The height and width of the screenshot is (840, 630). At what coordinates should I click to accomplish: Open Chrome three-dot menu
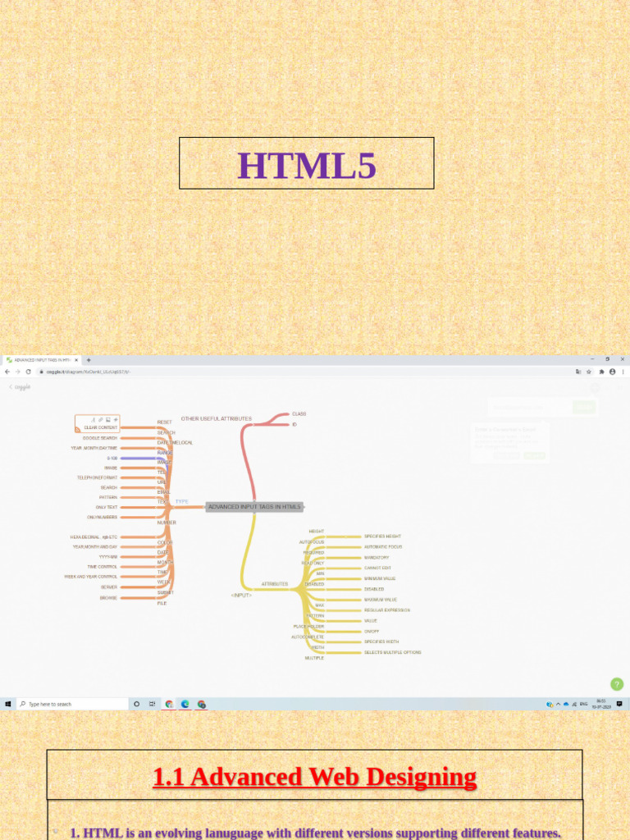[x=623, y=372]
